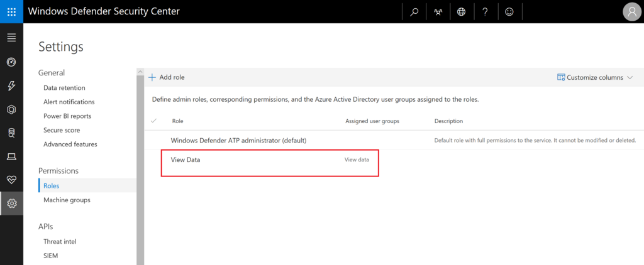Click Windows Defender Security Center title
The width and height of the screenshot is (644, 265).
click(x=104, y=11)
